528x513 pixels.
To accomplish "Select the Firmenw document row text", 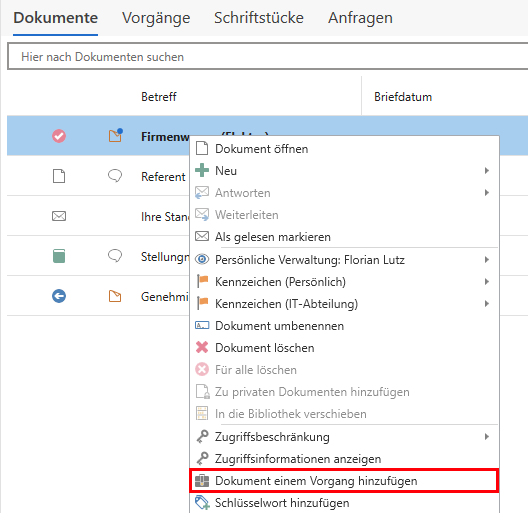I will 165,136.
